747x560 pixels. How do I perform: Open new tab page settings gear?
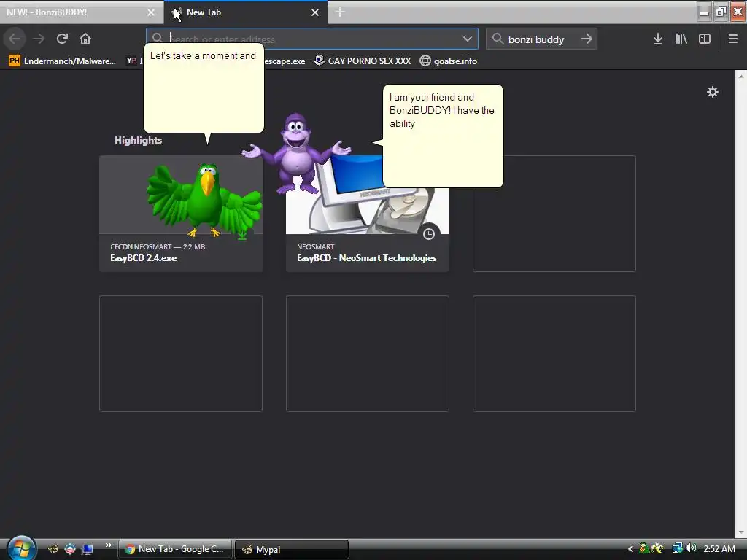pyautogui.click(x=712, y=92)
